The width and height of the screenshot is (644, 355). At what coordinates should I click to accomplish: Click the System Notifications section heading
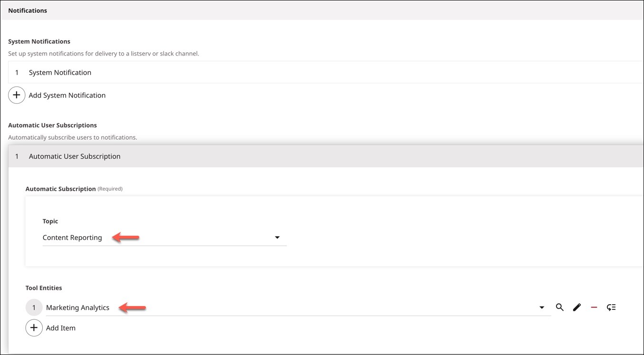tap(39, 41)
